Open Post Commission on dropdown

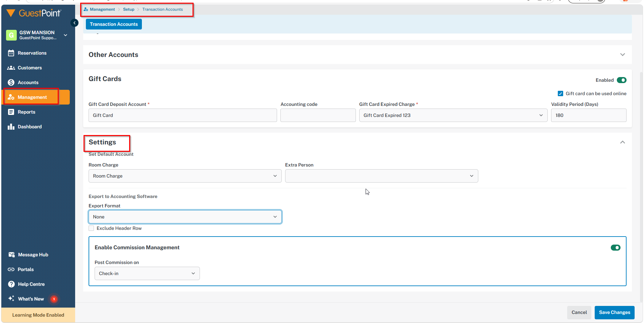click(x=147, y=273)
